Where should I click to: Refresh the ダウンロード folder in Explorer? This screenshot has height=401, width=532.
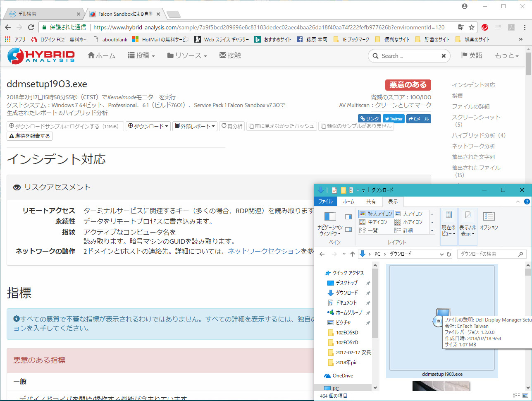click(x=449, y=254)
